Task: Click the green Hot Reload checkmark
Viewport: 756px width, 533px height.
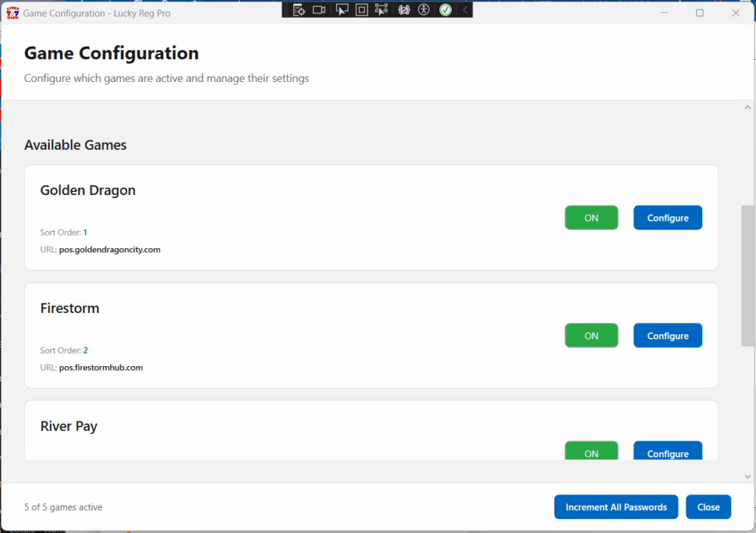Action: click(x=445, y=10)
